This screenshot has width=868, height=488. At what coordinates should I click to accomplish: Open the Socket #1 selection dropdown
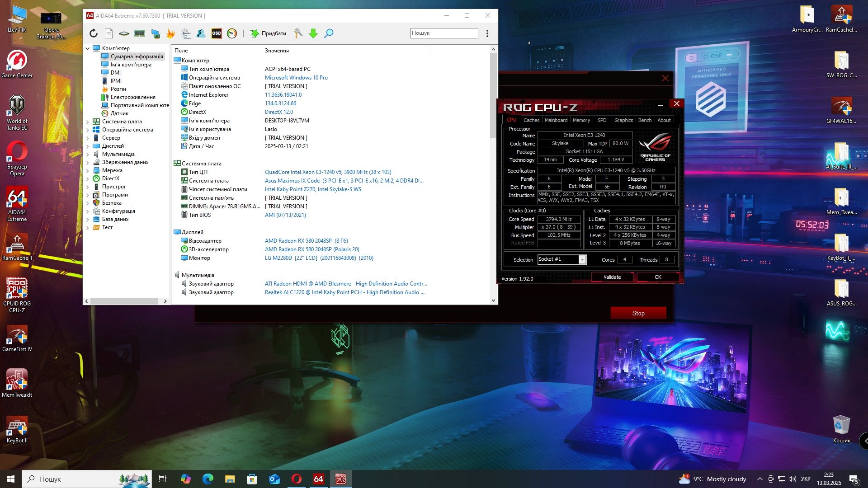click(x=562, y=259)
